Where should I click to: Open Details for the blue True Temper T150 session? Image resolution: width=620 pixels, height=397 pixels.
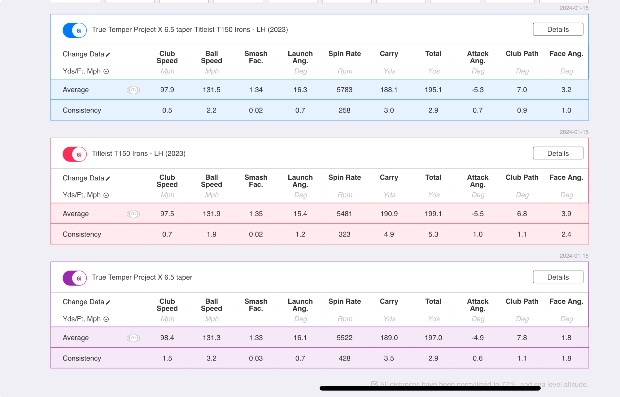pos(558,29)
